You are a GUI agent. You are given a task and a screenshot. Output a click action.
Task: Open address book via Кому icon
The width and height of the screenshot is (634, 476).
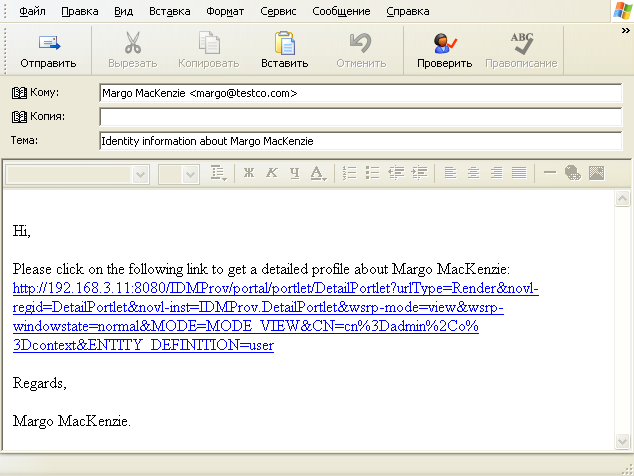19,93
